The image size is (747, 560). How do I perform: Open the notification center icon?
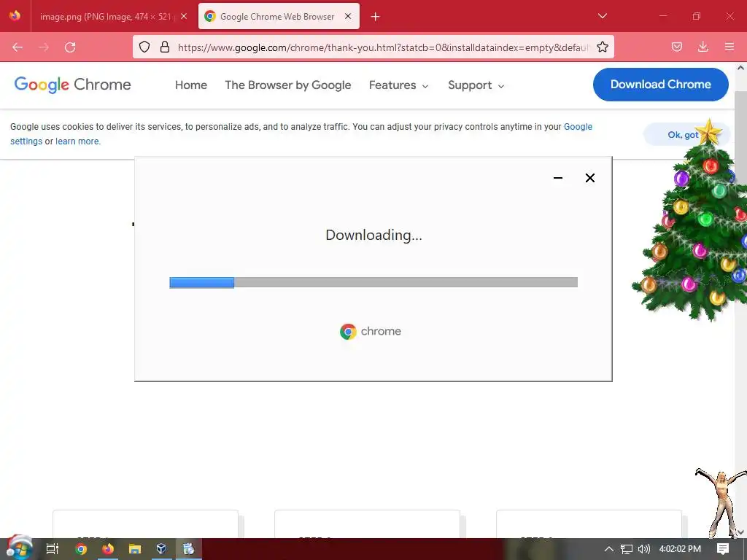click(723, 549)
